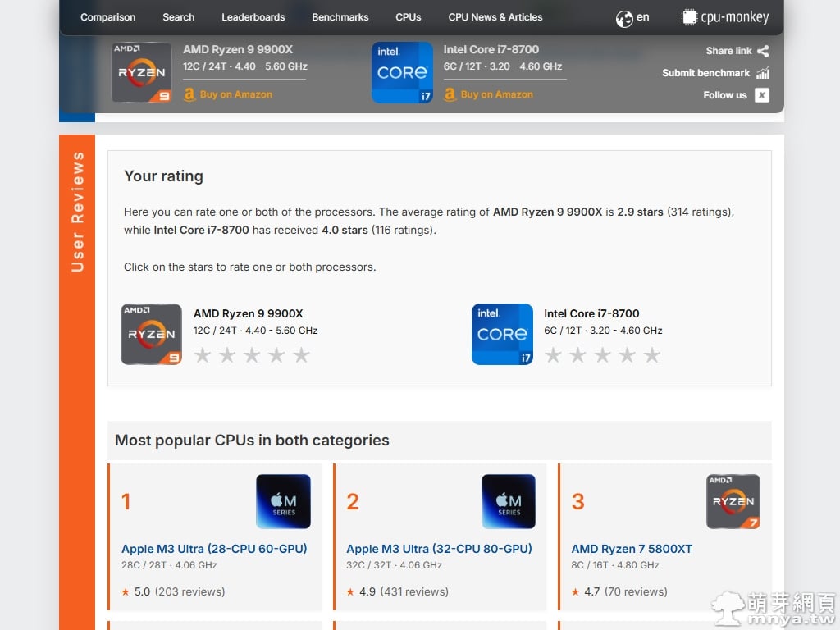
Task: Click the Follow us X icon
Action: tap(762, 95)
